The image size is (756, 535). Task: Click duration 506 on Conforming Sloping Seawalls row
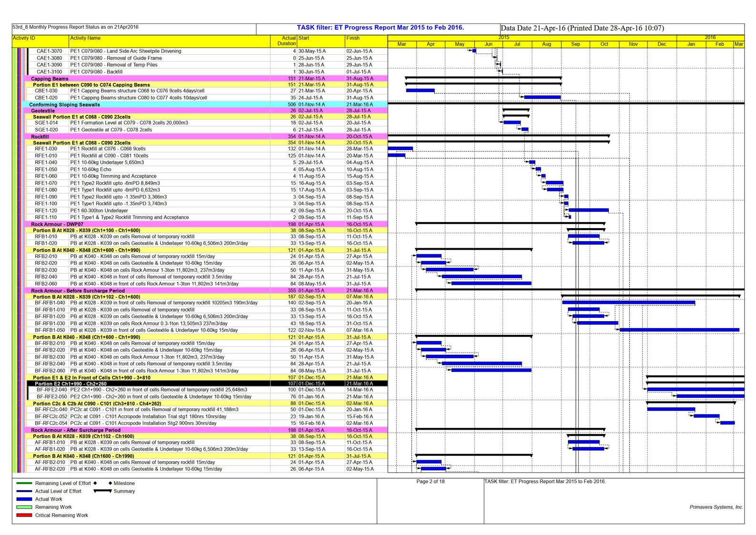(x=291, y=104)
